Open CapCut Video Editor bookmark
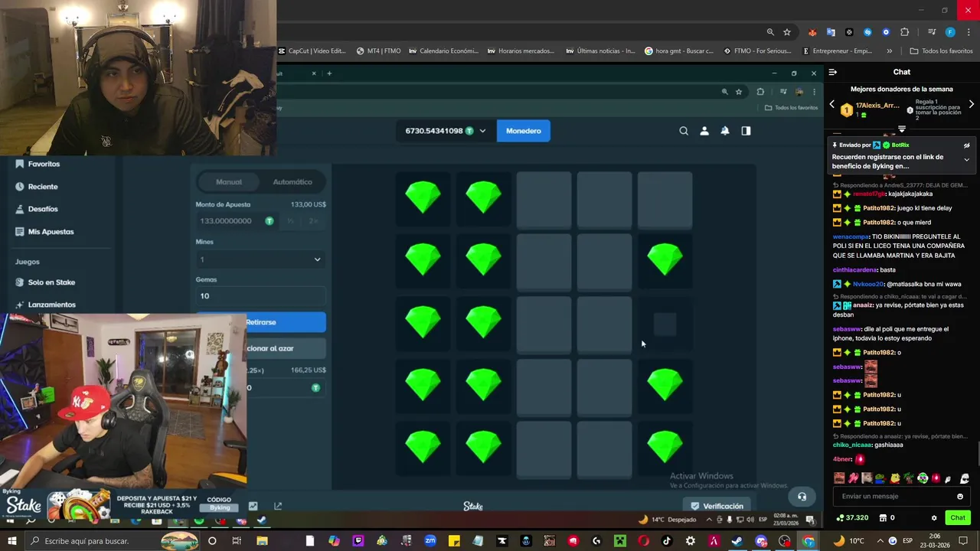 pos(312,51)
